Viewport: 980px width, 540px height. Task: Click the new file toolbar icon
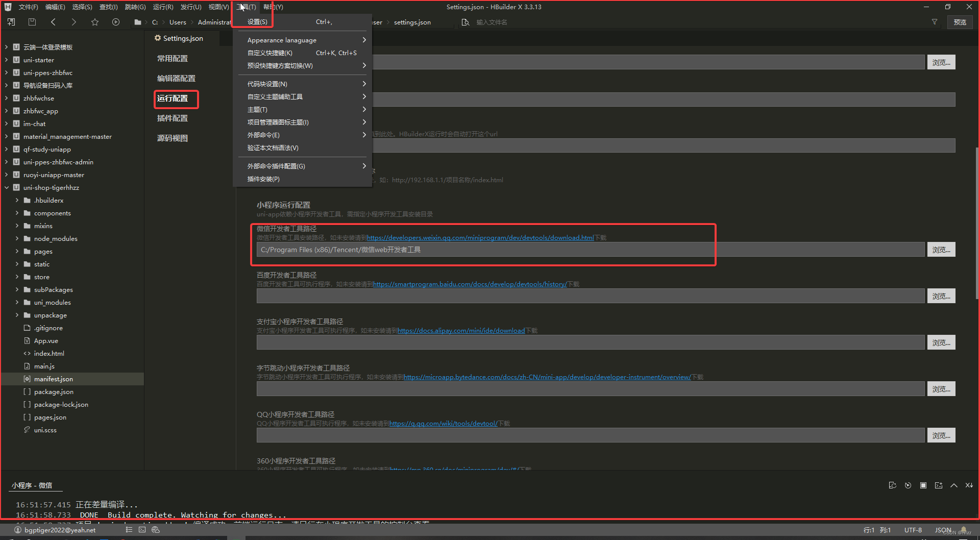coord(11,22)
